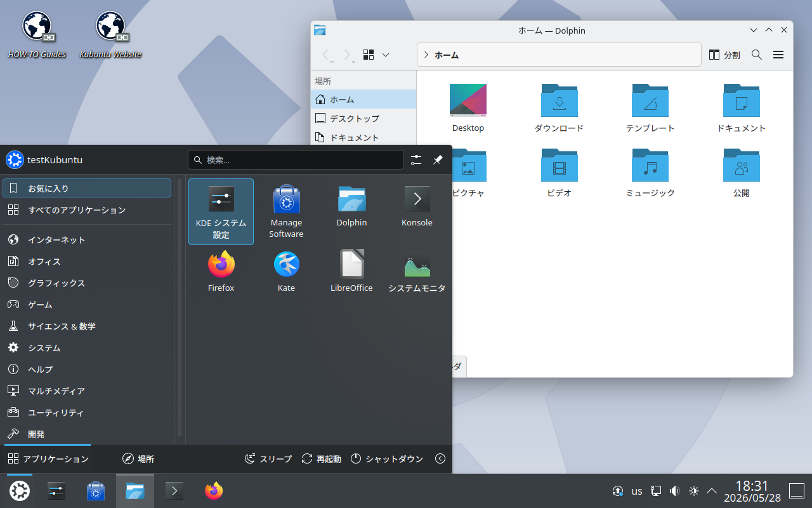Click the Firefox icon on the taskbar

(214, 491)
